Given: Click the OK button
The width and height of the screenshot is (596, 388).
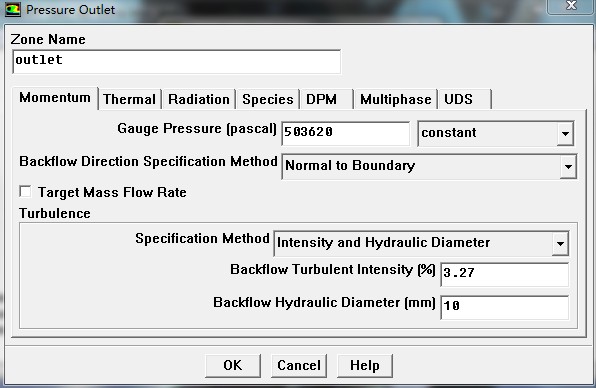Looking at the screenshot, I should pos(233,366).
